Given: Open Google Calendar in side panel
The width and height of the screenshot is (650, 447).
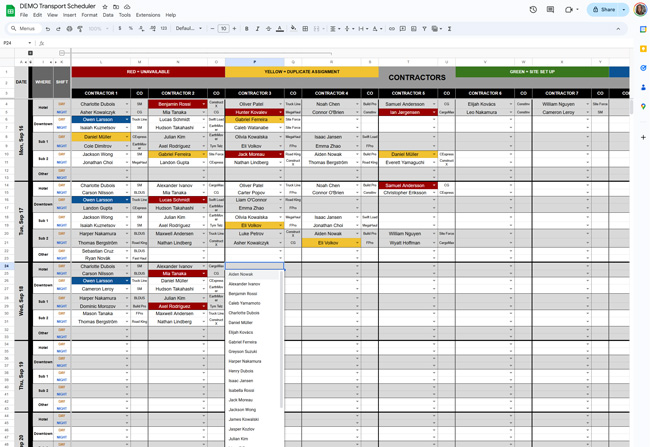Looking at the screenshot, I should click(643, 29).
